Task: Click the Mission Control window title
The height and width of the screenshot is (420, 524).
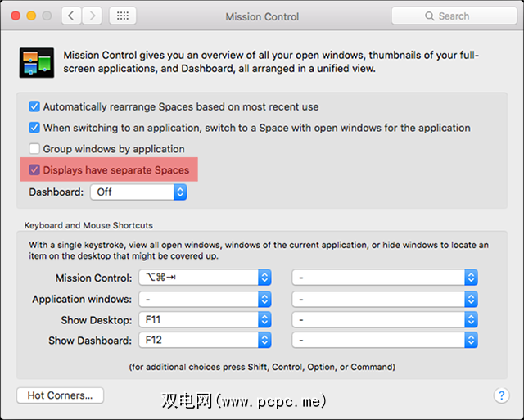Action: pos(262,16)
